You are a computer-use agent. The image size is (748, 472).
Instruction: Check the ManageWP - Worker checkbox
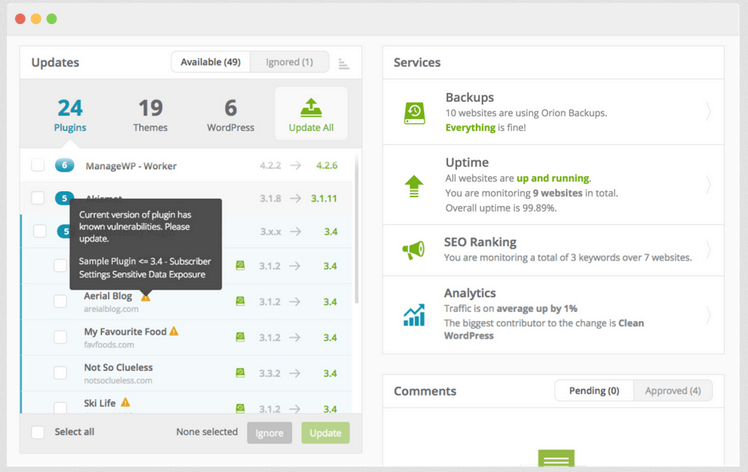pos(37,165)
